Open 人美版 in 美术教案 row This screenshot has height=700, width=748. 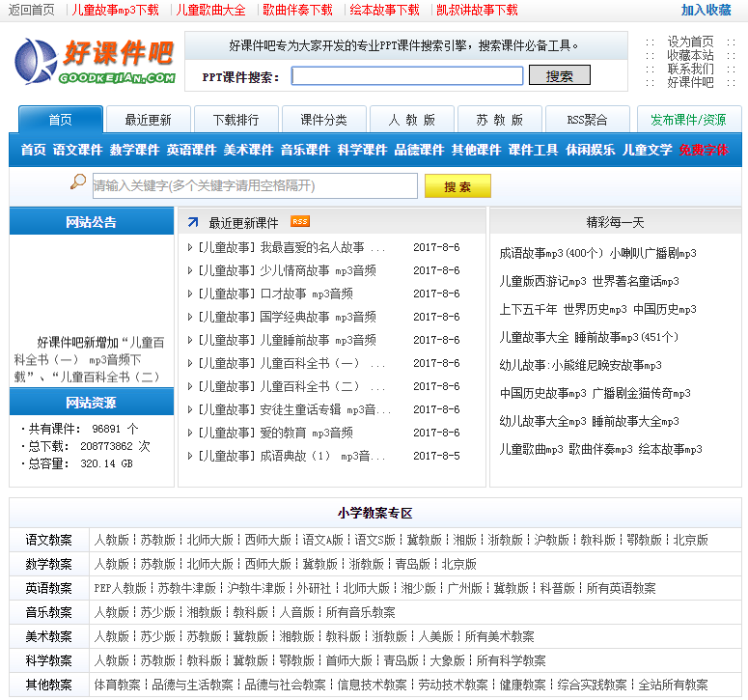coord(435,636)
